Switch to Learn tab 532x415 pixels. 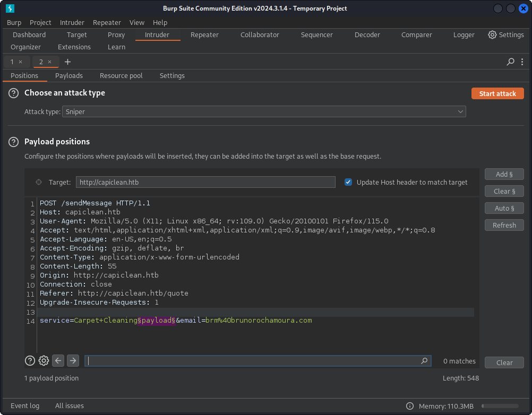pos(116,47)
